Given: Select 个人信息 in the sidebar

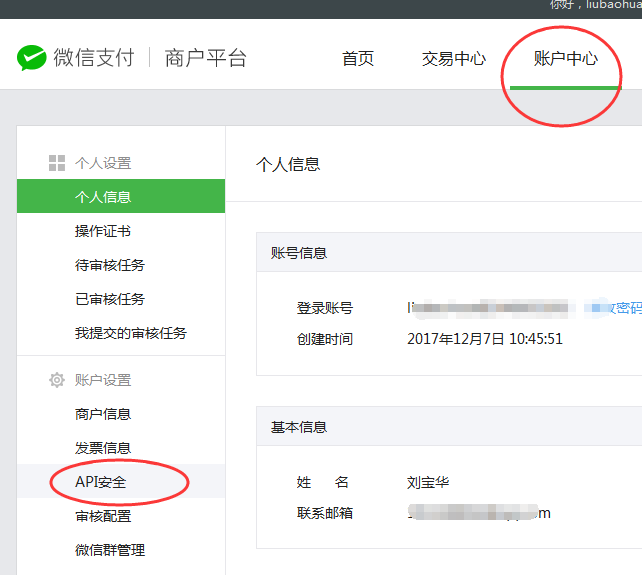Looking at the screenshot, I should (103, 197).
